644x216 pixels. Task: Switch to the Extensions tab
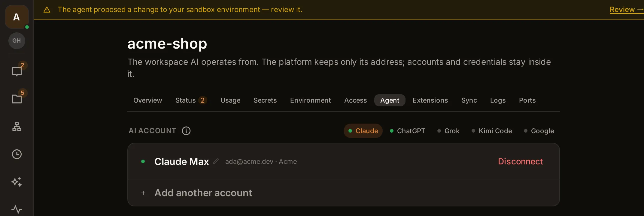(x=430, y=100)
